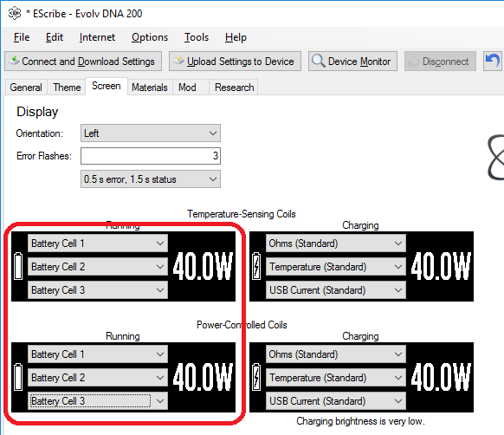Switch to the Research tab
504x435 pixels.
coord(234,88)
